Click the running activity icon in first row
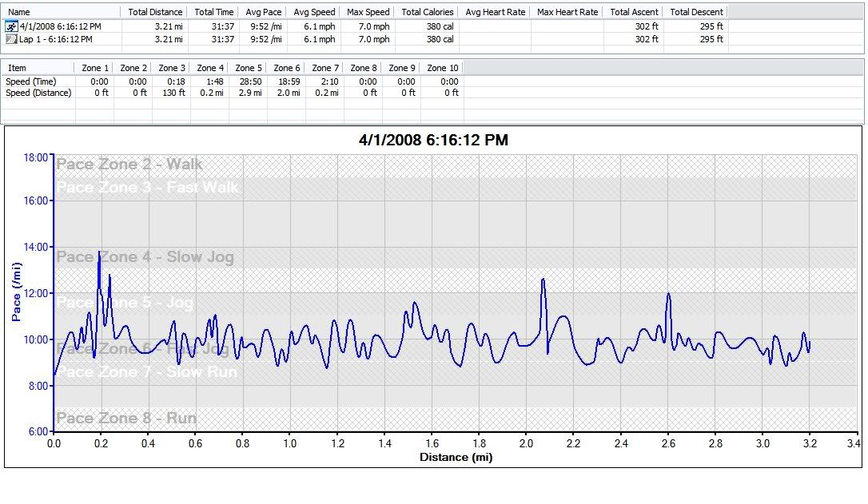Viewport: 868px width, 504px height. pos(11,26)
